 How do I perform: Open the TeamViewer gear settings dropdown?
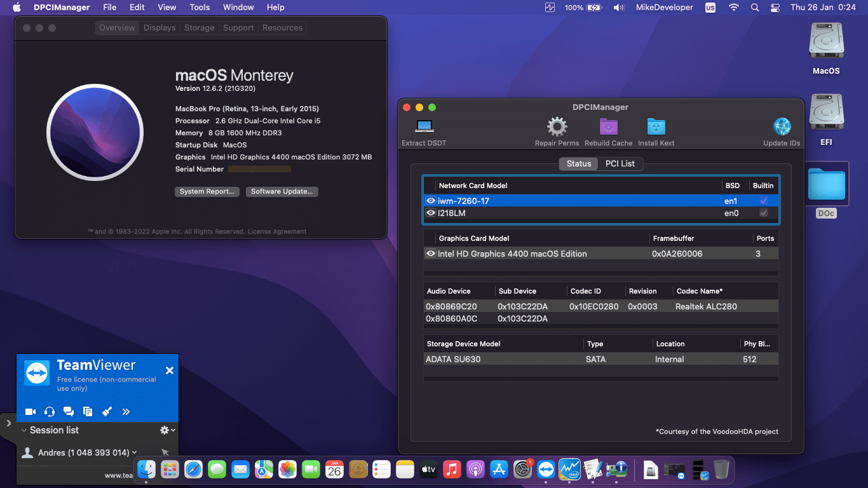(x=167, y=430)
